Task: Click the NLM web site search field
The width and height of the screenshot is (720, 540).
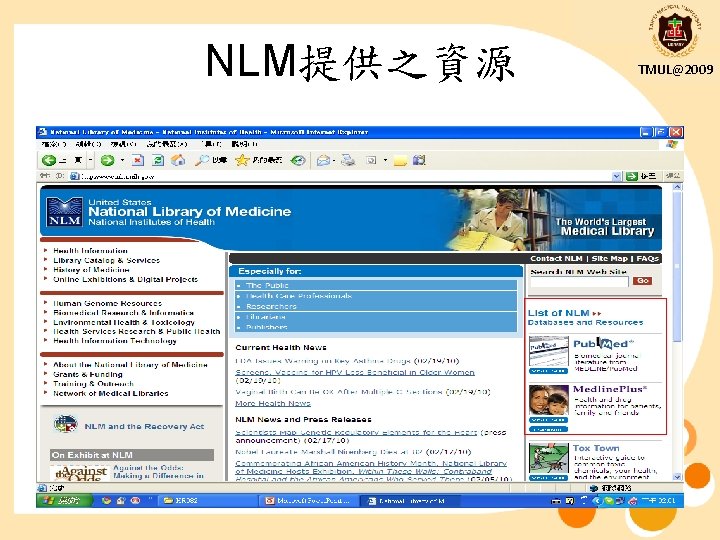Action: coord(579,281)
